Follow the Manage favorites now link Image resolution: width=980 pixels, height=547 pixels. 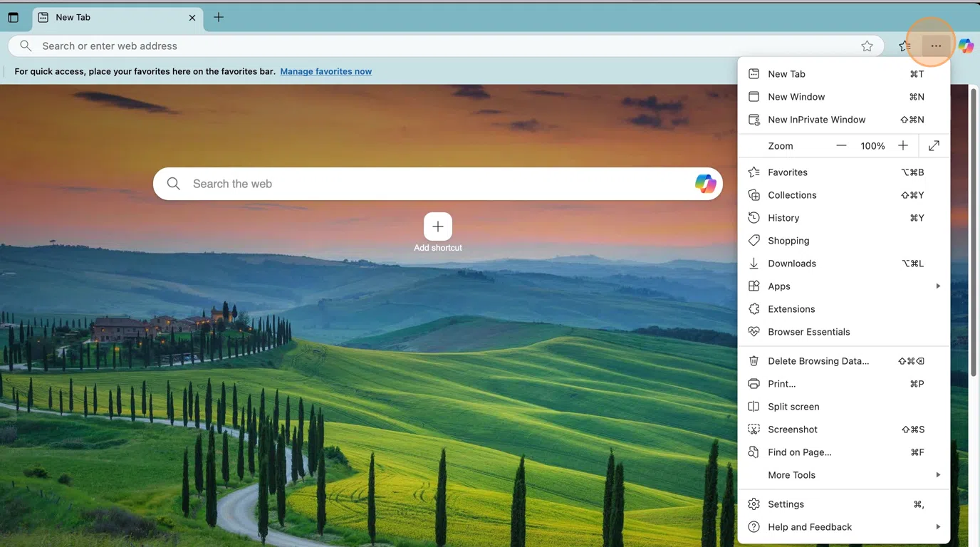pos(326,71)
